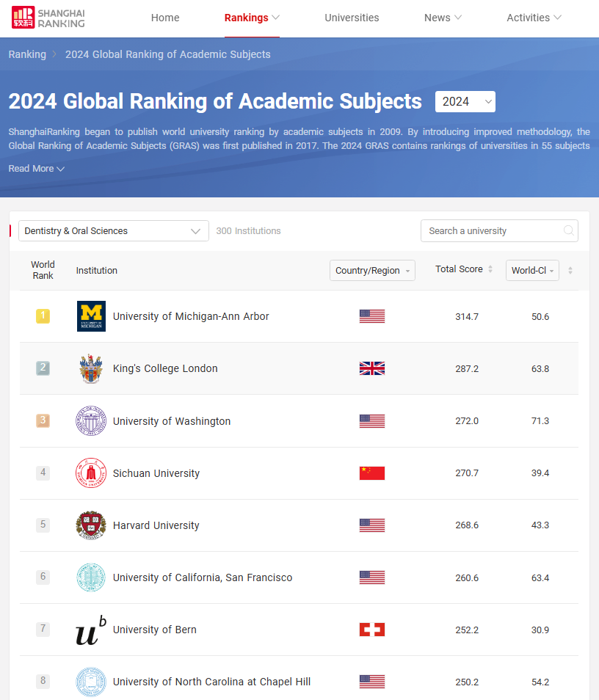The height and width of the screenshot is (700, 599).
Task: Open the News navigation menu
Action: pos(443,18)
